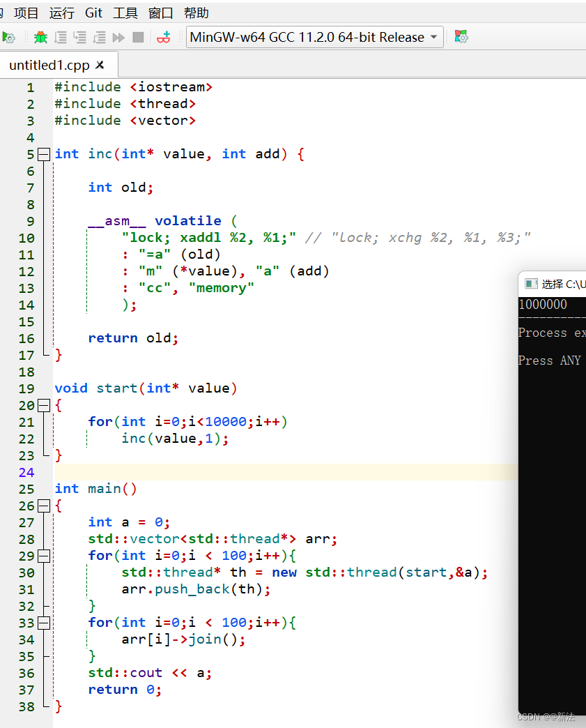Click the green run icon below the menu
Image resolution: width=586 pixels, height=728 pixels.
coord(9,36)
